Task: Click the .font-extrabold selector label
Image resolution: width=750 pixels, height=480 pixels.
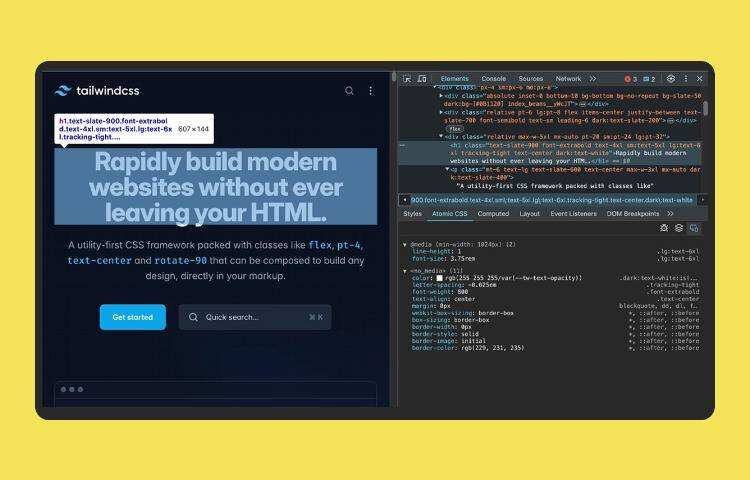Action: click(x=674, y=292)
